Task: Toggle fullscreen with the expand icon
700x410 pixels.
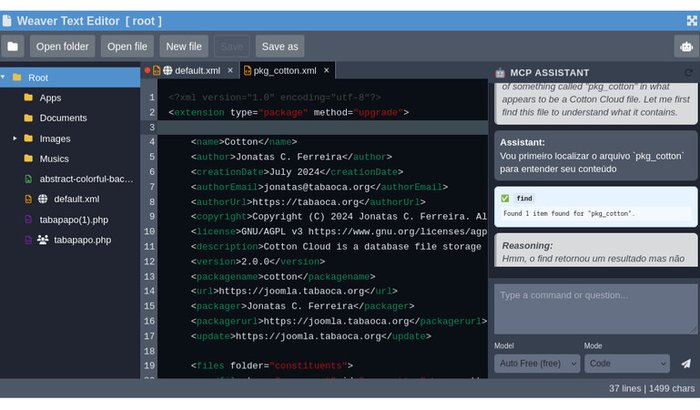Action: (692, 21)
